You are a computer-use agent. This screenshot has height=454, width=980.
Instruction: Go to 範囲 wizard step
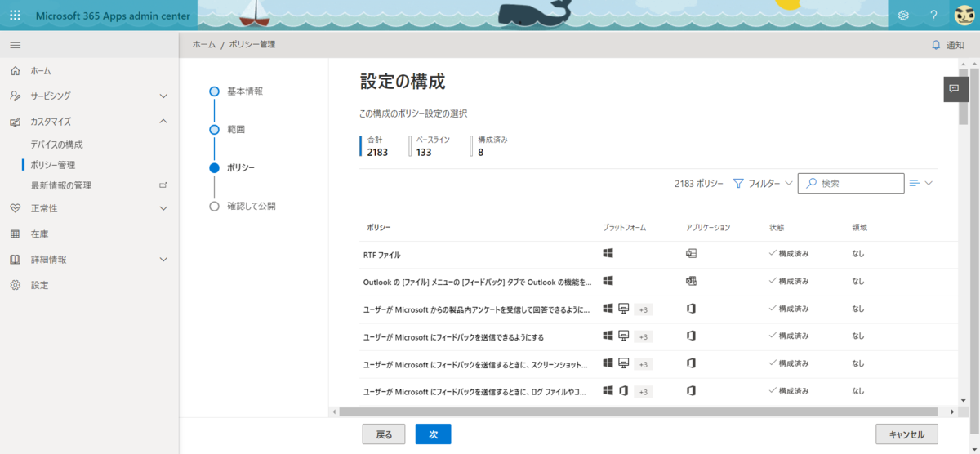click(x=227, y=129)
